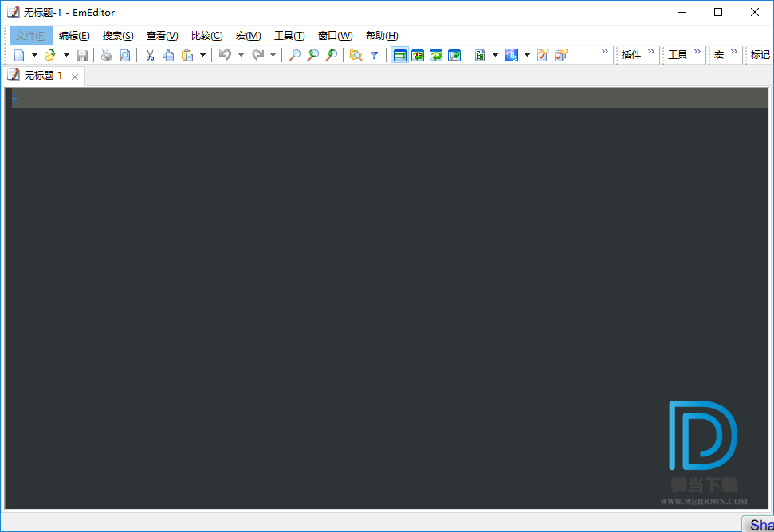The width and height of the screenshot is (774, 532).
Task: Find next with green right-arrow magnifier
Action: (x=332, y=55)
